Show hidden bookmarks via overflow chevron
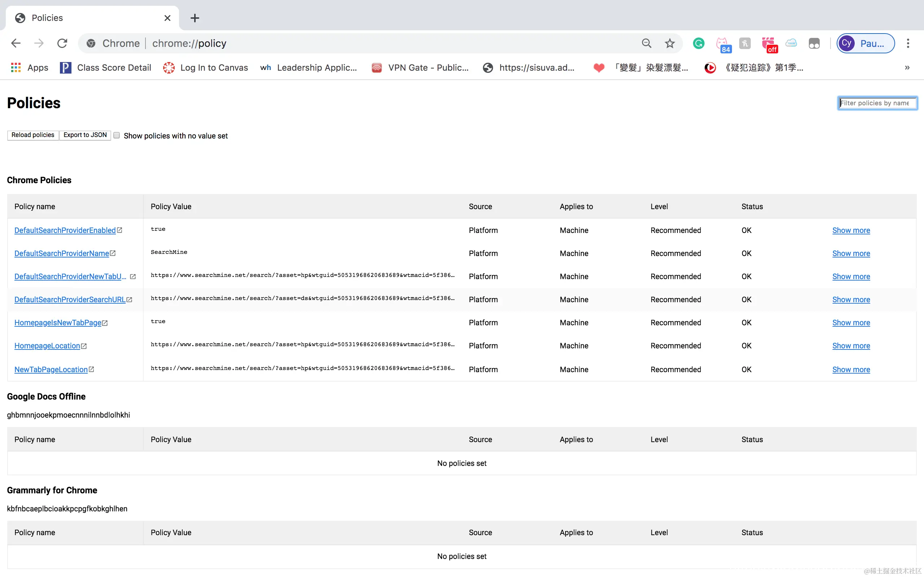 click(907, 68)
